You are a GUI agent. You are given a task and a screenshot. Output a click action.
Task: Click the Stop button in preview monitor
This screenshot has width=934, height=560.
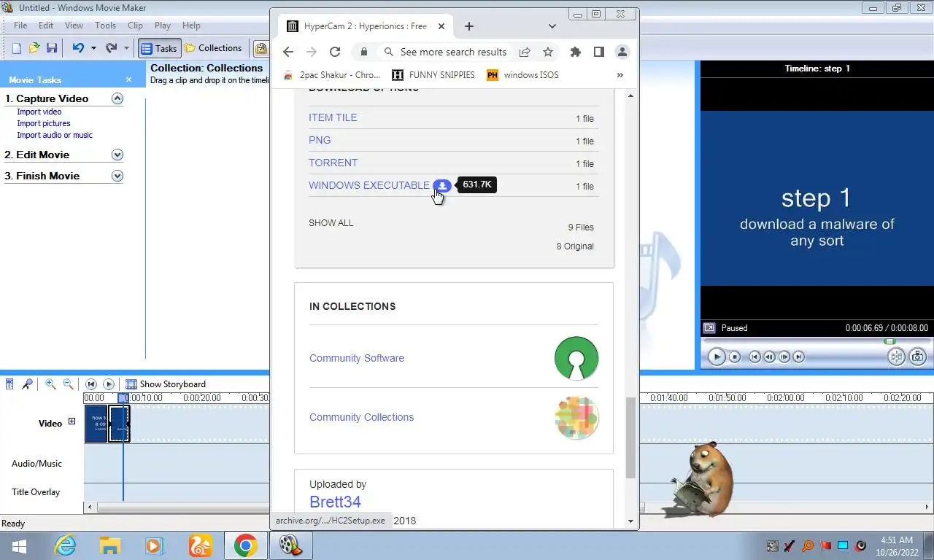pyautogui.click(x=735, y=357)
